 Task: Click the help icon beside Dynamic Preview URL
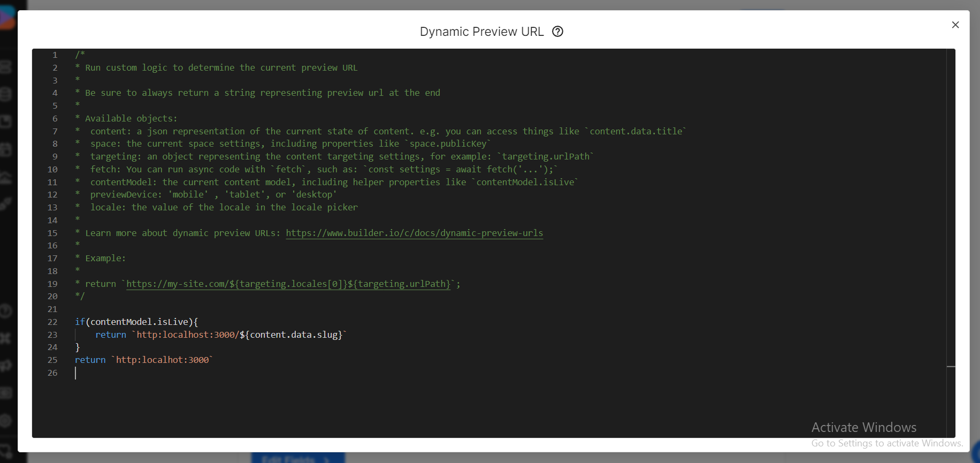tap(557, 32)
